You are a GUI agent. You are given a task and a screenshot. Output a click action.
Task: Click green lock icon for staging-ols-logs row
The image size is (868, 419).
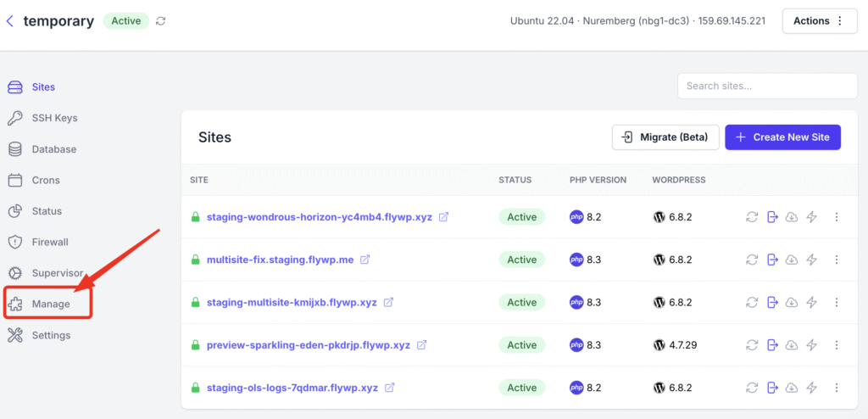(195, 388)
